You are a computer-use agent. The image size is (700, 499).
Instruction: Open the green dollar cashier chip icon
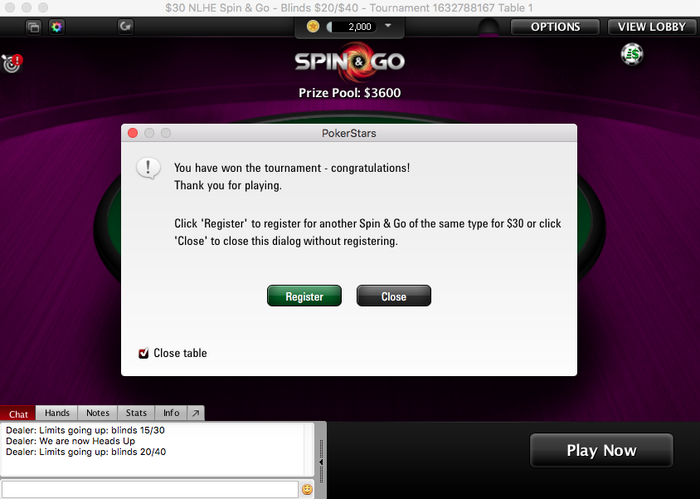point(632,54)
